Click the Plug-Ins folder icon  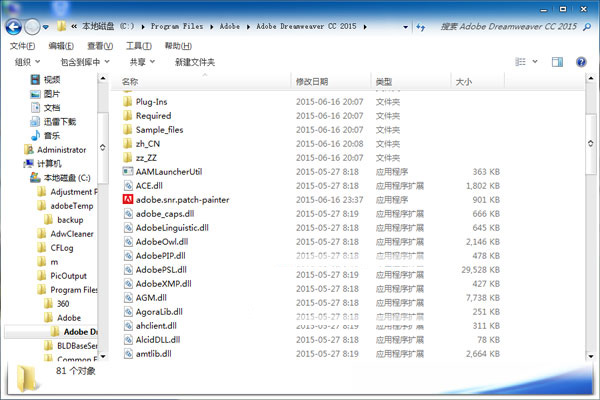coord(127,102)
